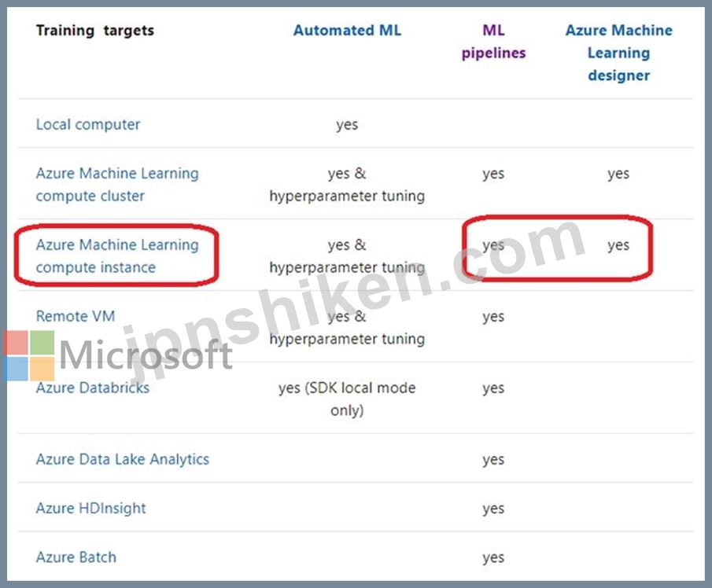Screen dimensions: 712x588
Task: Click the Microsoft watermark text
Action: coord(146,355)
